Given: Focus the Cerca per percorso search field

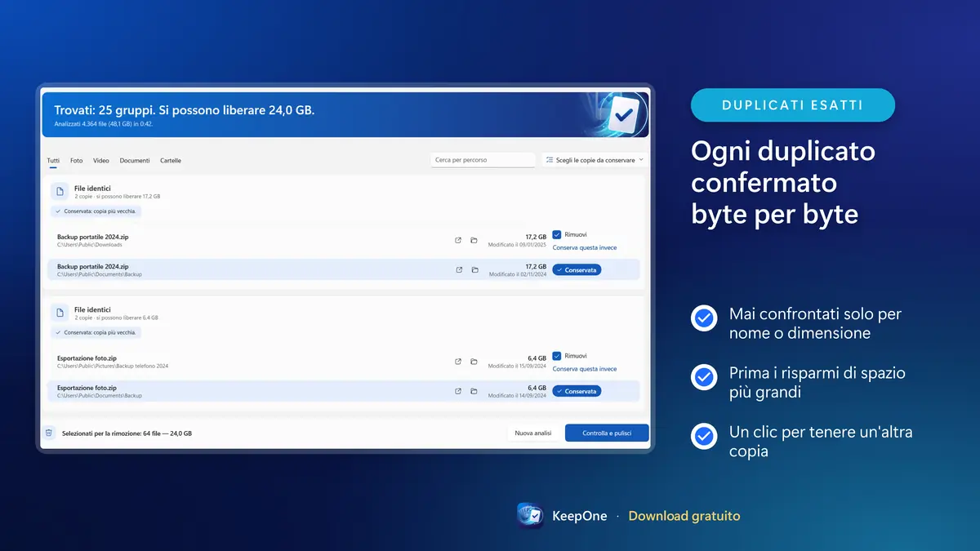Looking at the screenshot, I should pyautogui.click(x=483, y=160).
